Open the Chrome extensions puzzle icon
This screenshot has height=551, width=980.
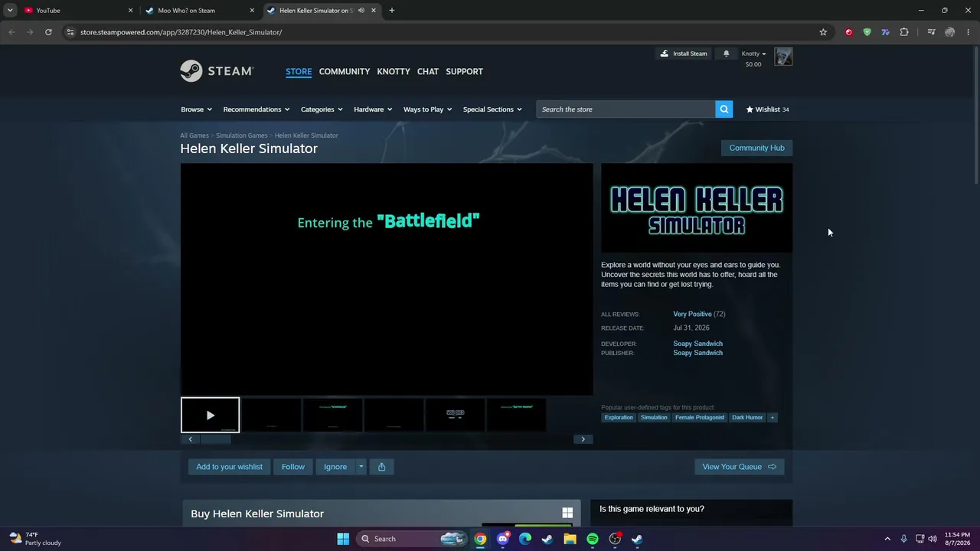point(904,32)
